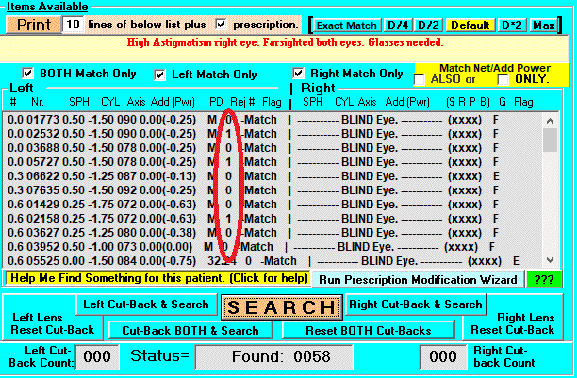Run Prescription Modification Wizard
577x378 pixels.
(418, 280)
